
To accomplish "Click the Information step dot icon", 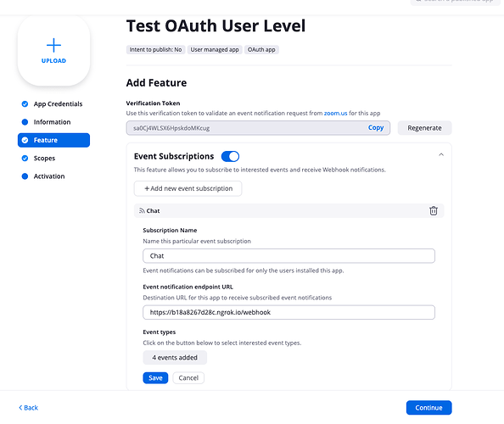I will pyautogui.click(x=25, y=122).
